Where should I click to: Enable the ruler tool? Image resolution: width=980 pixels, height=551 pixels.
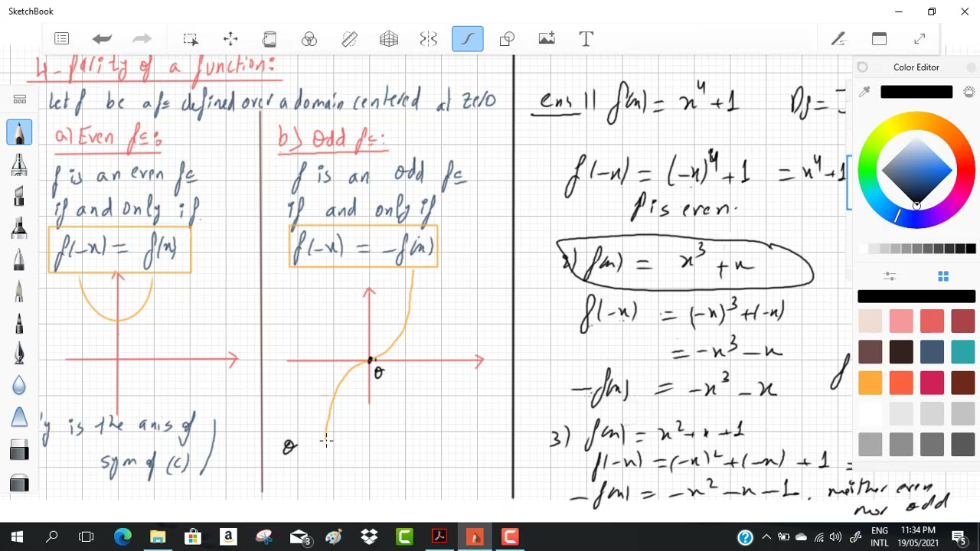point(349,38)
